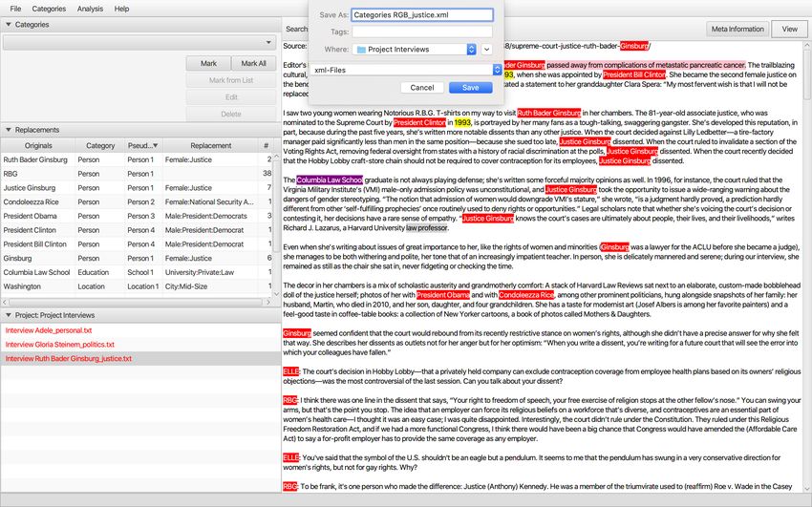Click the Meta Information button
812x507 pixels.
(x=737, y=29)
